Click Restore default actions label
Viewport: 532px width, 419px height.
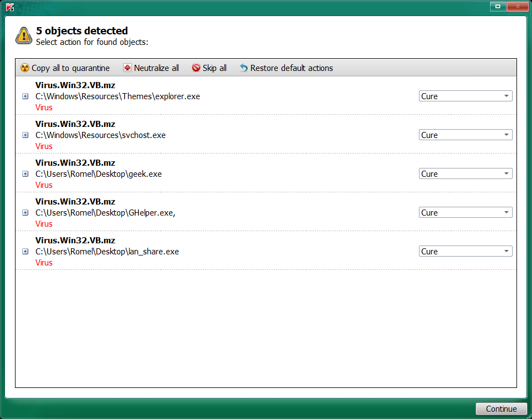tap(291, 68)
